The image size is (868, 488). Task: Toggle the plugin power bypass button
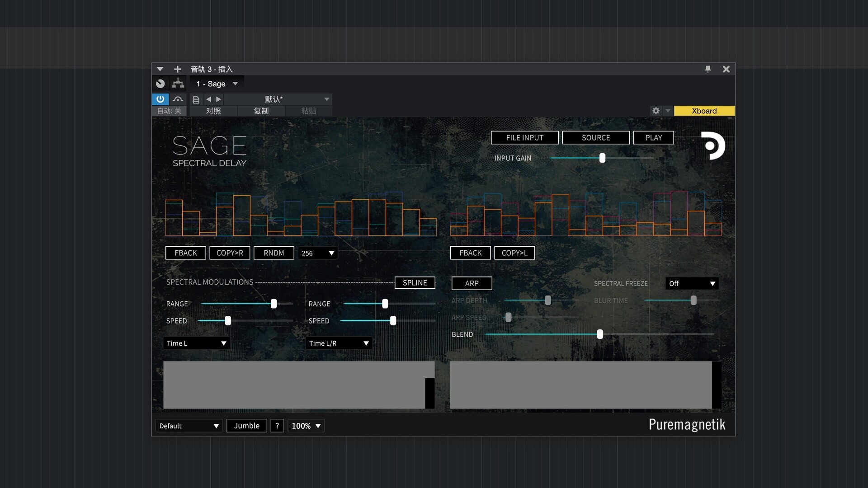(x=160, y=99)
